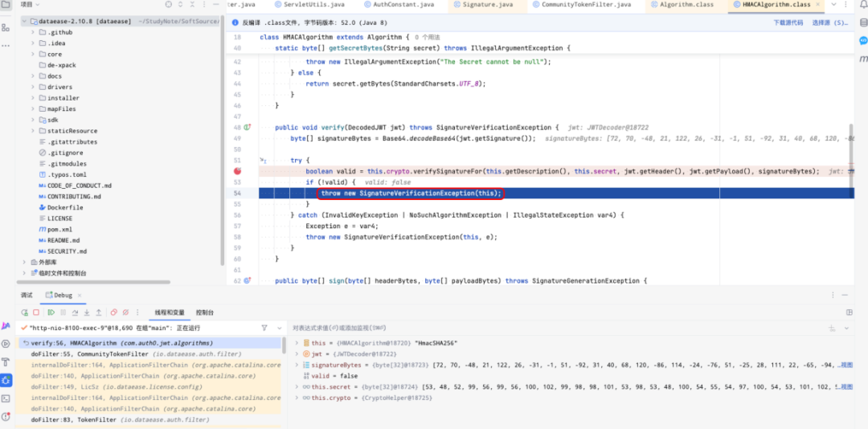This screenshot has width=868, height=429.
Task: Click 选择源 (S)... choose sources link
Action: click(x=829, y=22)
